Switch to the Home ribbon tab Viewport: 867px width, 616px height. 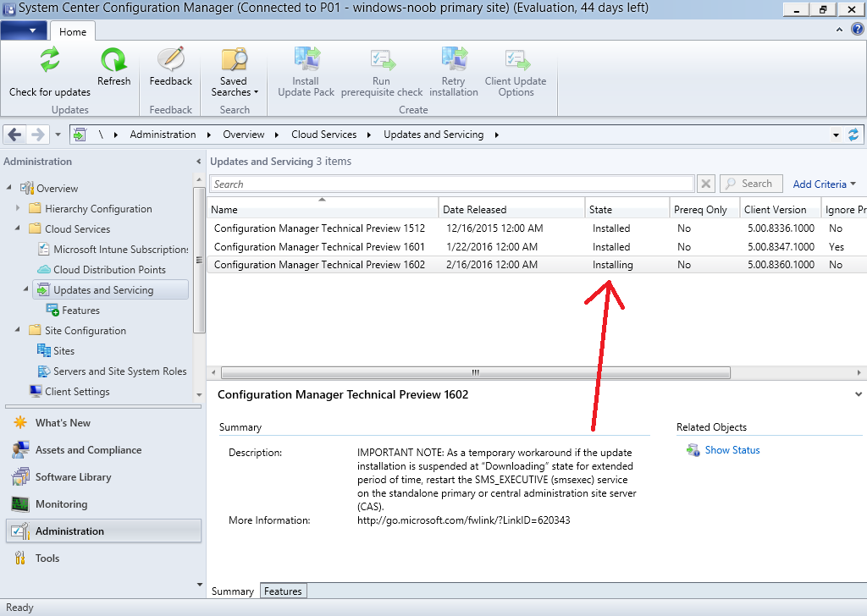point(73,31)
